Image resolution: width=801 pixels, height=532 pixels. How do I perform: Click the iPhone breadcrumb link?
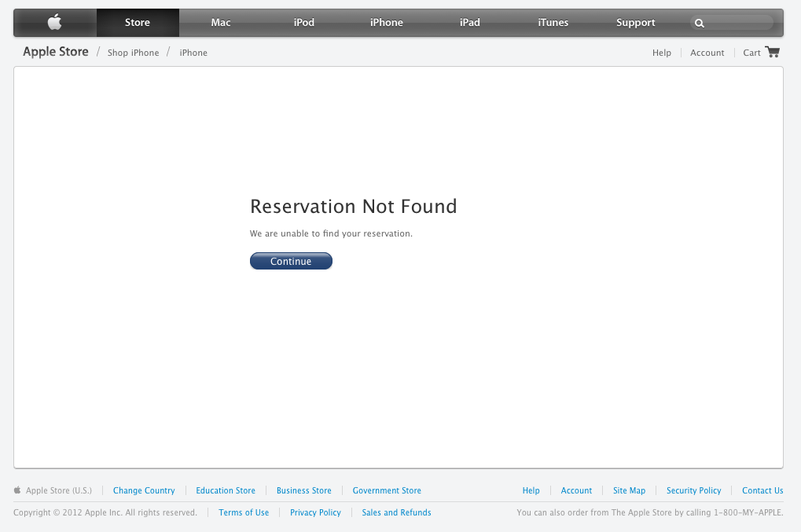(193, 53)
